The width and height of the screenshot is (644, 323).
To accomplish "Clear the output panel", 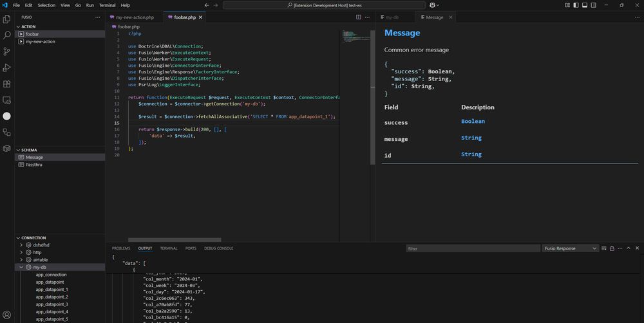I will [604, 248].
